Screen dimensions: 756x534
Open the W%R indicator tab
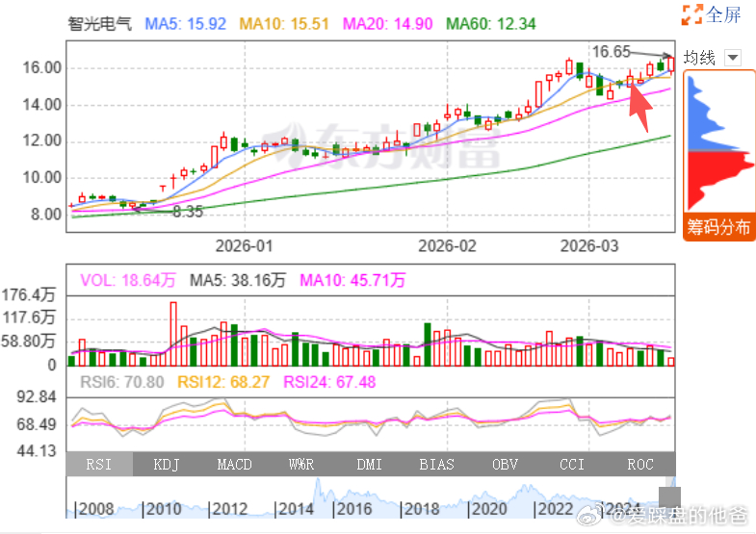click(301, 464)
